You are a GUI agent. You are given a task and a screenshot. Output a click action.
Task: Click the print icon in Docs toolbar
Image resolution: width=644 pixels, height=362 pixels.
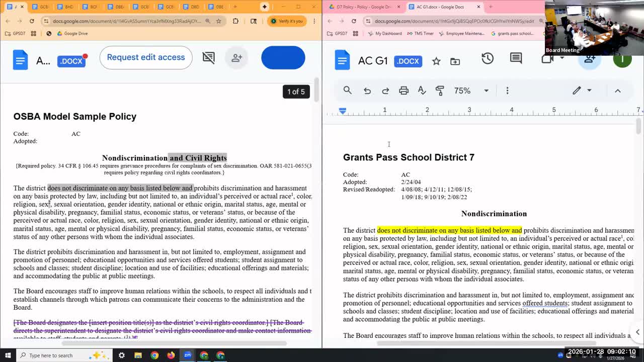404,90
